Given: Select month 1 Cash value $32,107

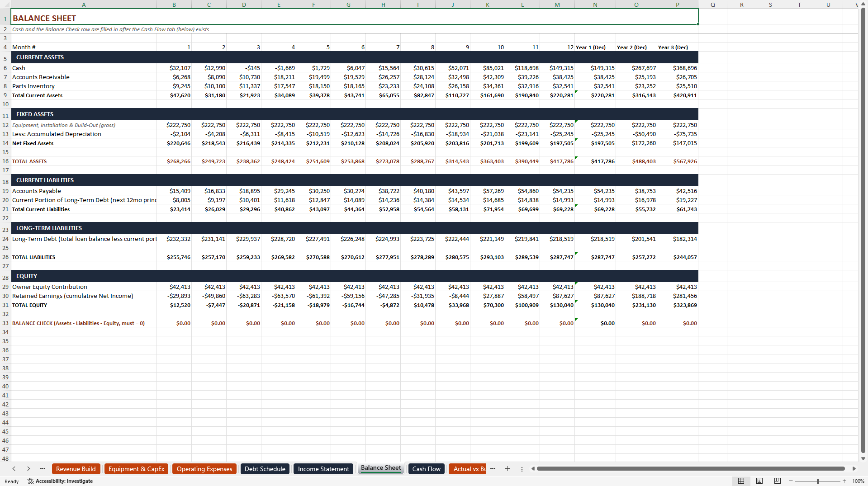Looking at the screenshot, I should [x=174, y=68].
